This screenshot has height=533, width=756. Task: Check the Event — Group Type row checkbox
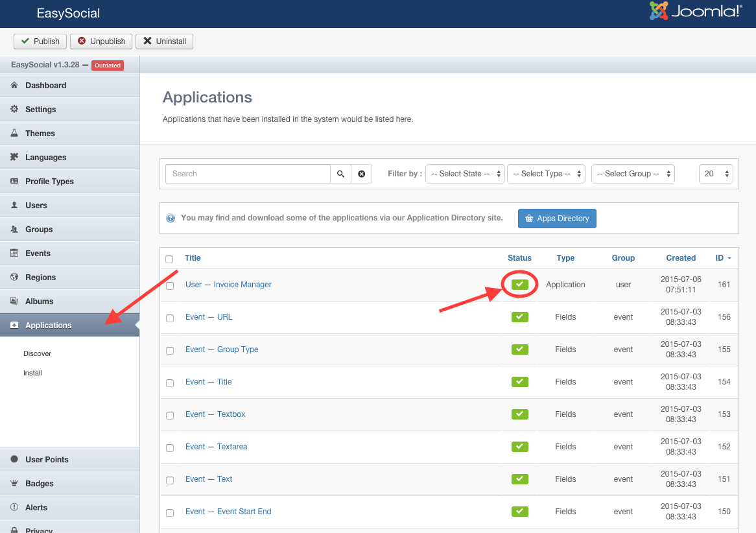click(170, 350)
